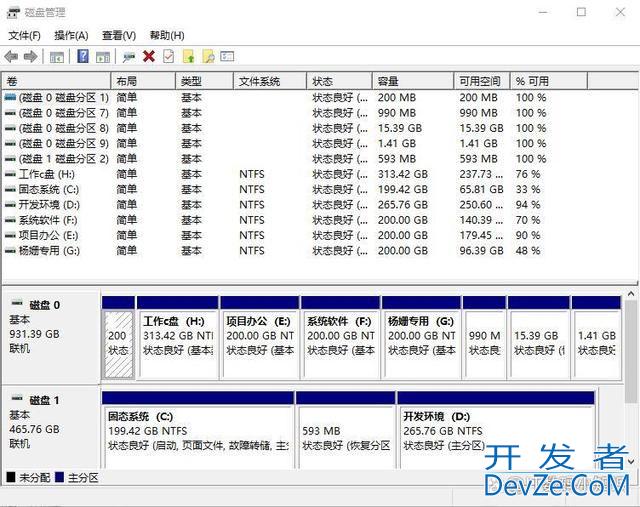Select the 15.39 GB partition block
This screenshot has width=640, height=507.
point(539,338)
